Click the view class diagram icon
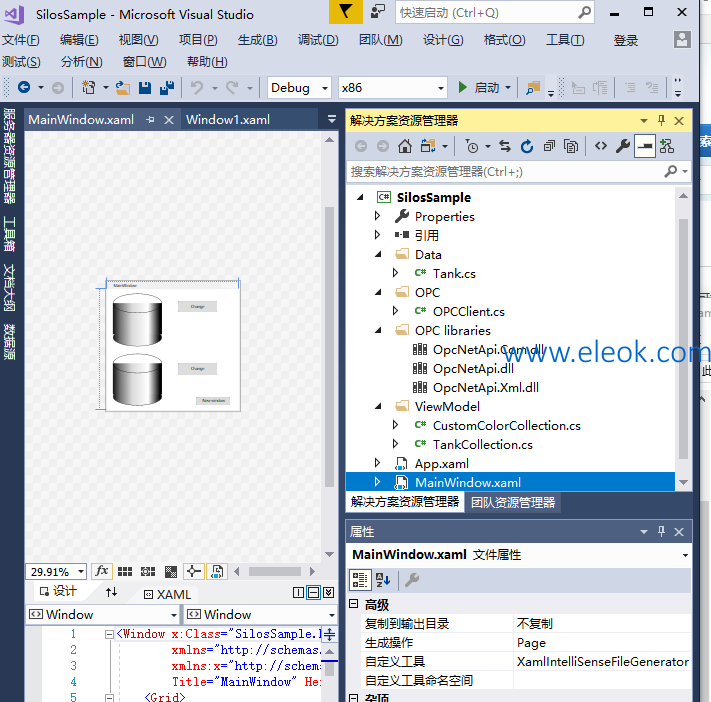 tap(667, 146)
